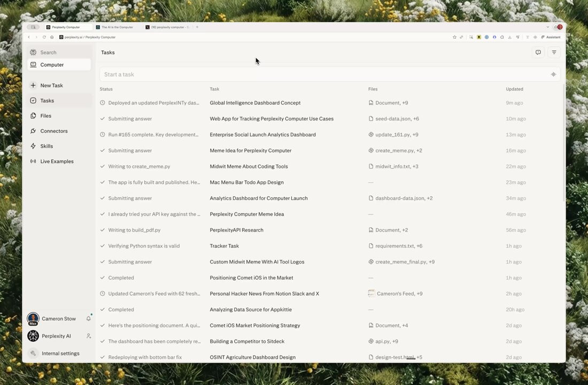Screen dimensions: 588x385
Task: Click the seed-data.json, +6 files entry
Action: click(x=394, y=119)
